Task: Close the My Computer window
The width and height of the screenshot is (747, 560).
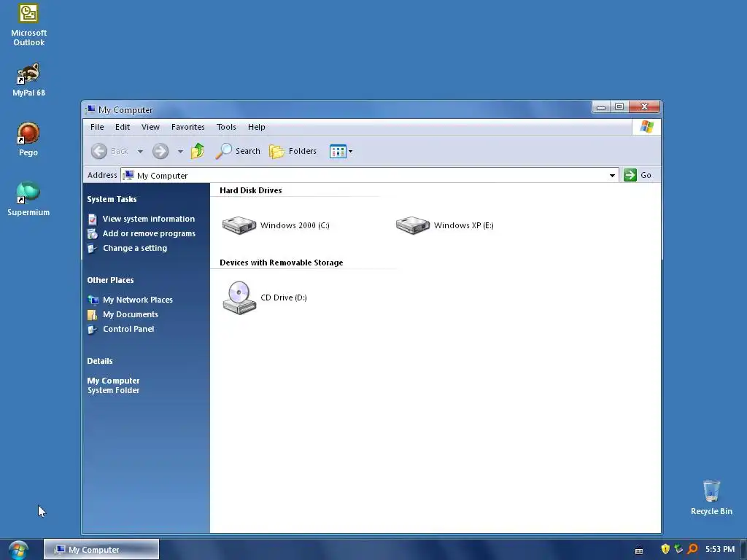Action: (x=644, y=106)
